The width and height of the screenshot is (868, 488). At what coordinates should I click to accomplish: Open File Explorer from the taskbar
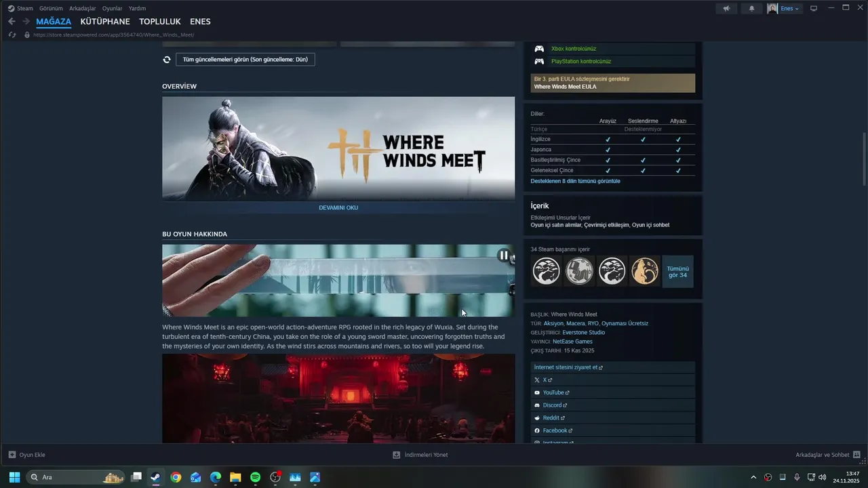(x=235, y=477)
